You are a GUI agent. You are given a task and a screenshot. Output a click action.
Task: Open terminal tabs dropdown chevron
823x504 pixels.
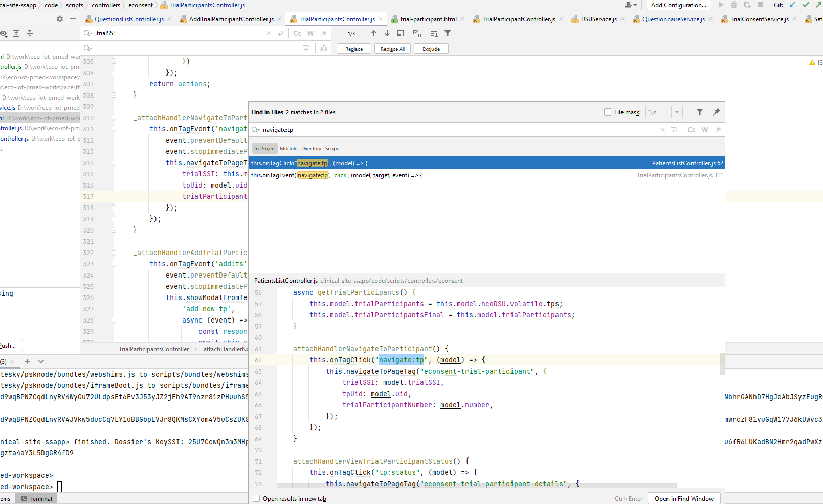tap(41, 361)
